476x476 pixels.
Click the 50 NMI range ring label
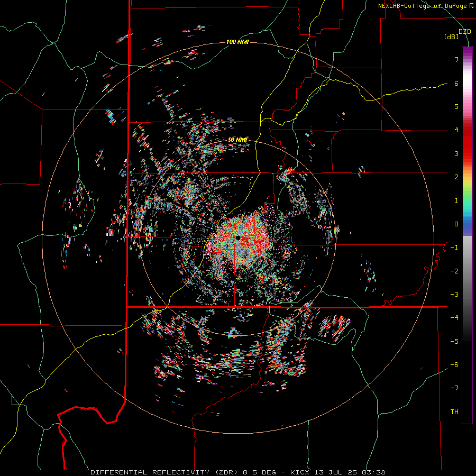pyautogui.click(x=237, y=140)
